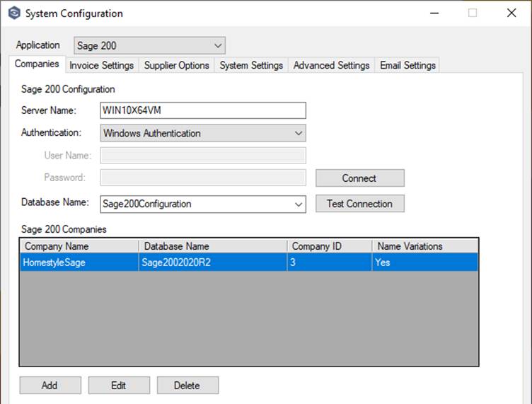
Task: Click the Test Connection button
Action: pyautogui.click(x=359, y=204)
